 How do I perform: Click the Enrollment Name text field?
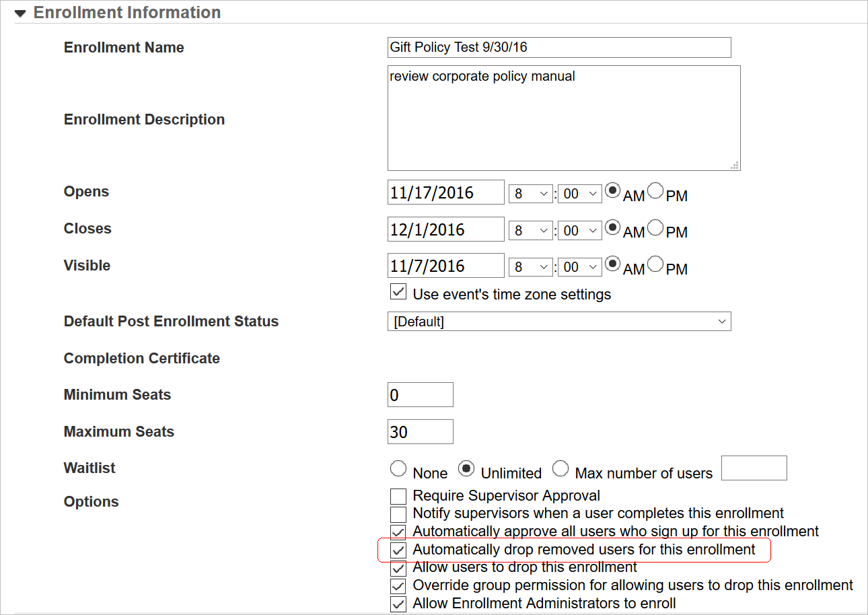tap(558, 48)
